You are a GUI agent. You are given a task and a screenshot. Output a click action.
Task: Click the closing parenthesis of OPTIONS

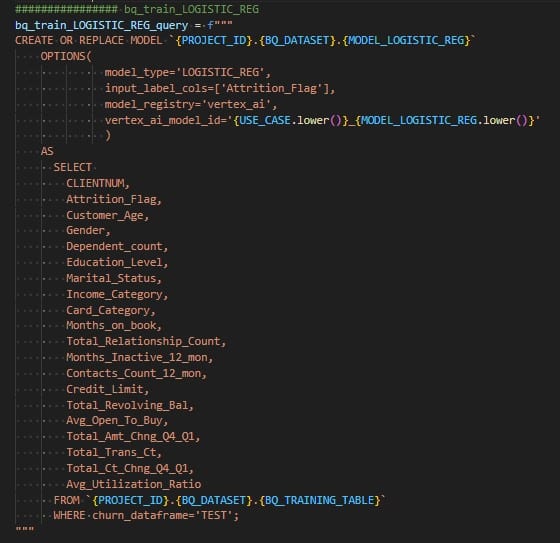tap(108, 135)
